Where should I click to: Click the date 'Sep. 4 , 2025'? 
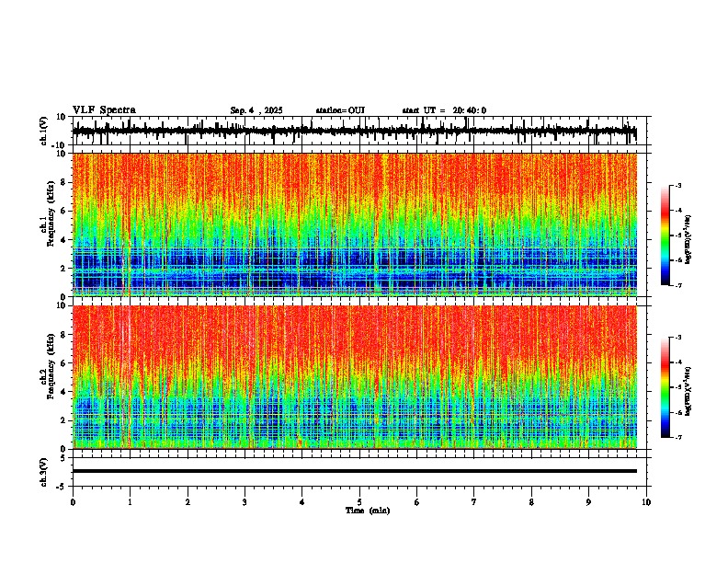pyautogui.click(x=256, y=110)
